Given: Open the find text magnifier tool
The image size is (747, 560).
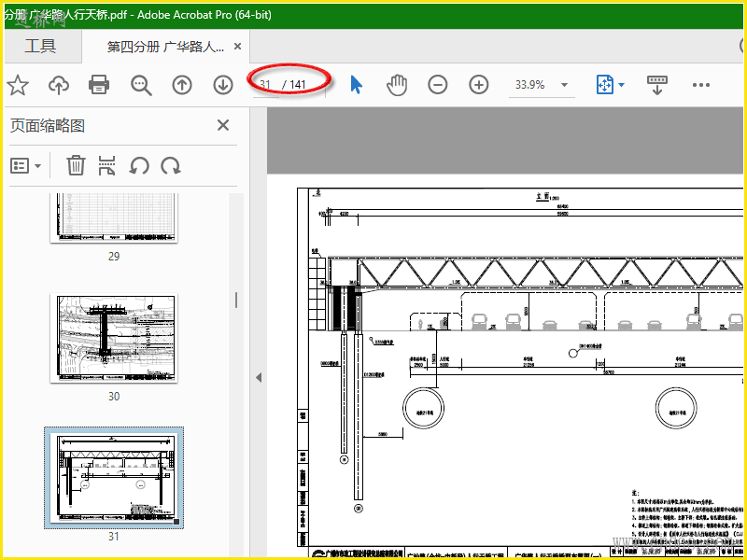Looking at the screenshot, I should pyautogui.click(x=141, y=86).
